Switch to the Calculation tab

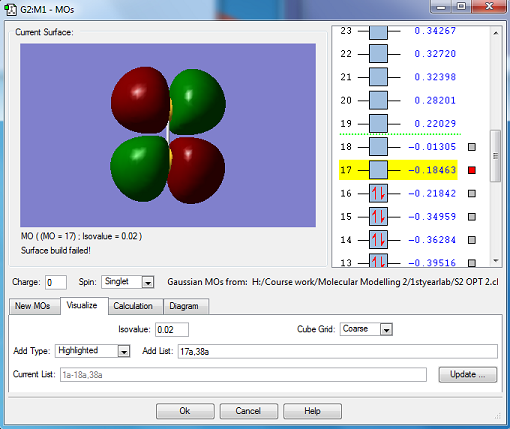click(133, 306)
